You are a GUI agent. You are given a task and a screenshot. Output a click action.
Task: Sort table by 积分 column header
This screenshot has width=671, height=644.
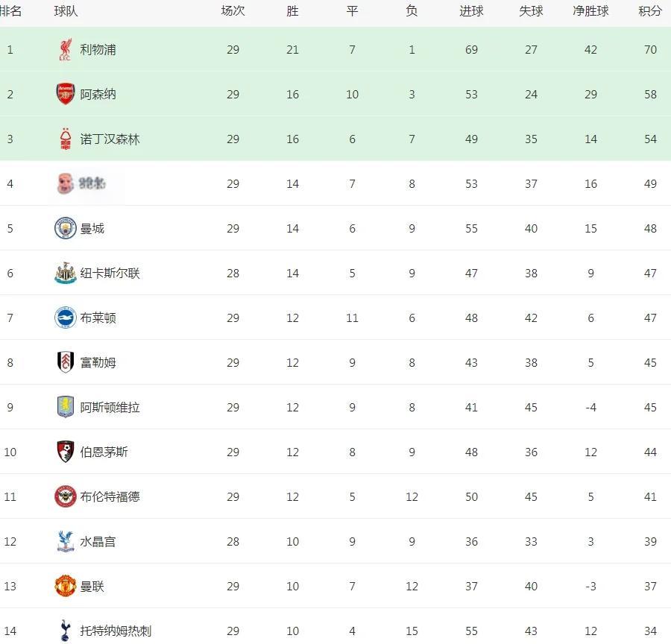pyautogui.click(x=650, y=11)
